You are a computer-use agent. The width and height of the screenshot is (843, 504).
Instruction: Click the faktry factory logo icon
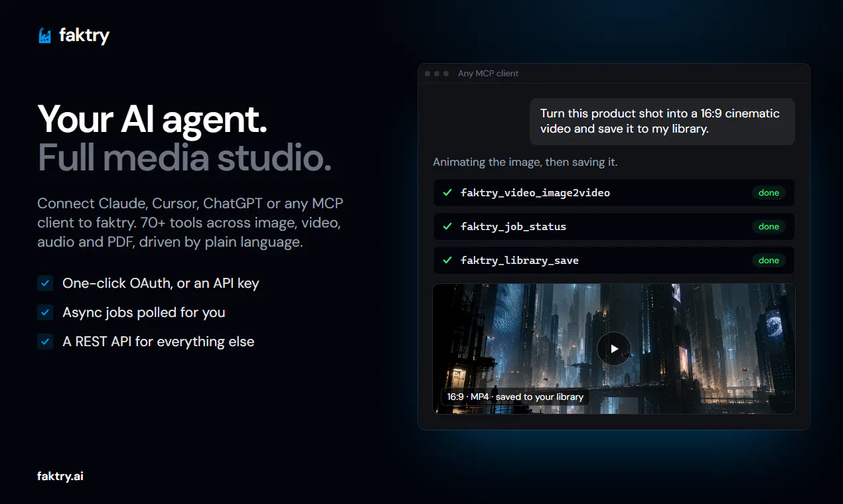[44, 35]
